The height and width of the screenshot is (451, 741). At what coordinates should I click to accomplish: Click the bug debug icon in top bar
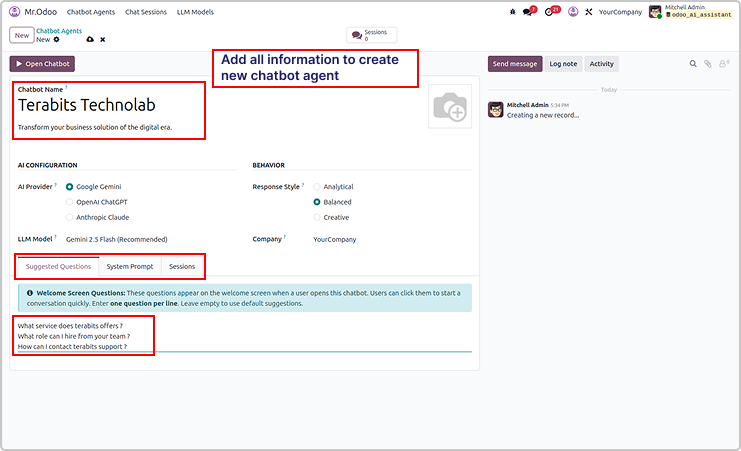(513, 12)
